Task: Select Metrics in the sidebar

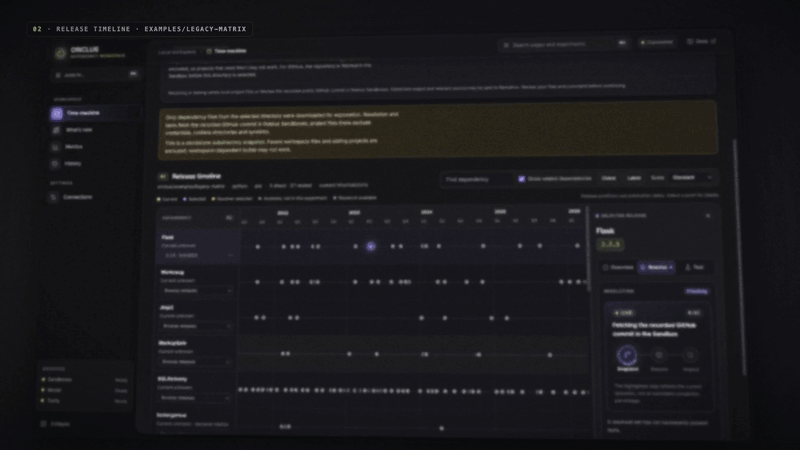Action: coord(93,147)
